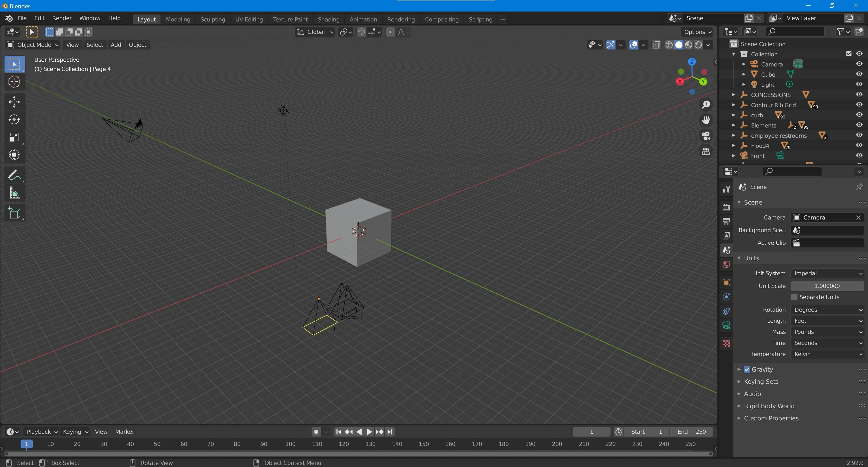868x467 pixels.
Task: Open the Render properties tab
Action: 726,207
